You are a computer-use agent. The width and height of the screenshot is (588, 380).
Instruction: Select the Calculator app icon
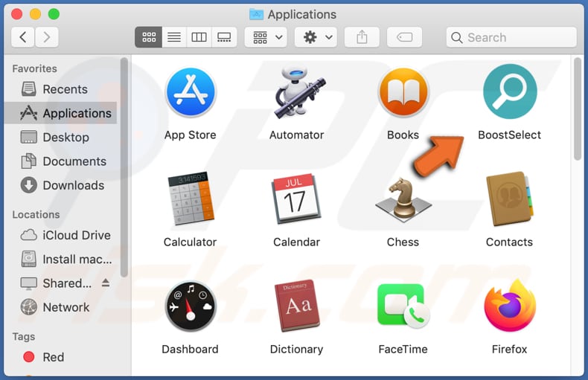tap(191, 199)
